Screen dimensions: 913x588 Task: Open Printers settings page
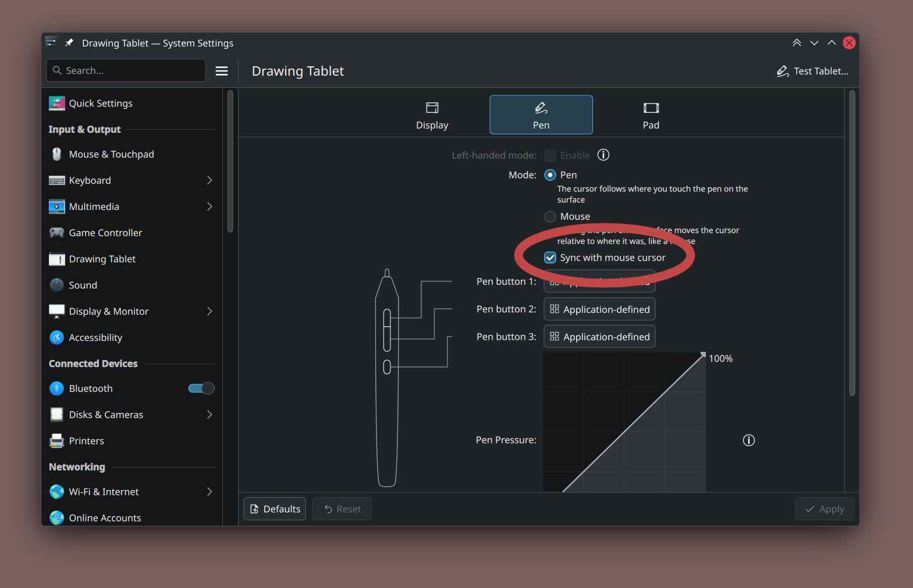point(86,441)
